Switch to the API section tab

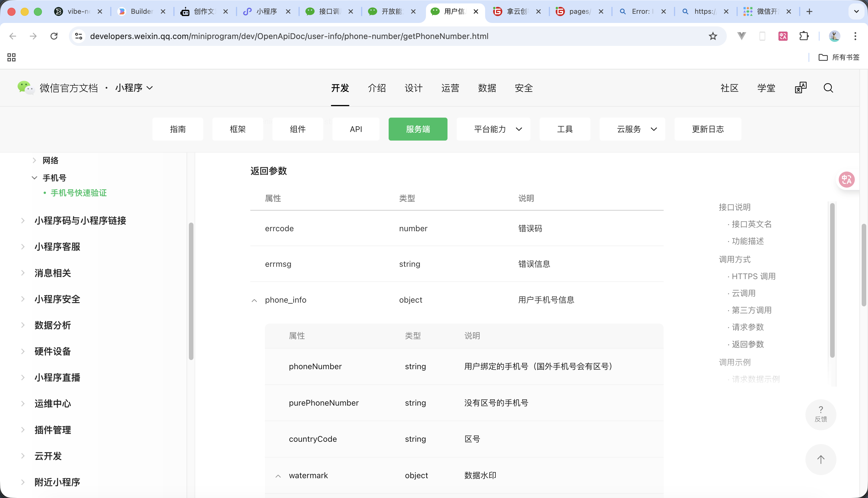[x=356, y=129]
